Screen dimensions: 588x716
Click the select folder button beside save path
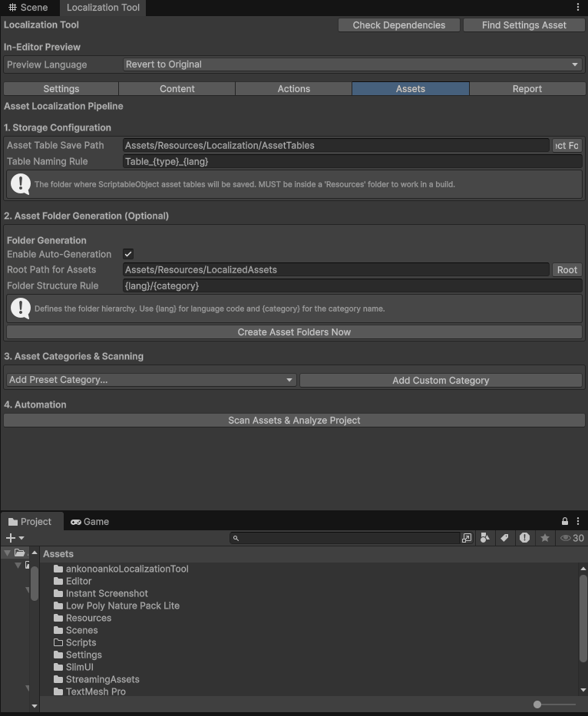pos(567,145)
